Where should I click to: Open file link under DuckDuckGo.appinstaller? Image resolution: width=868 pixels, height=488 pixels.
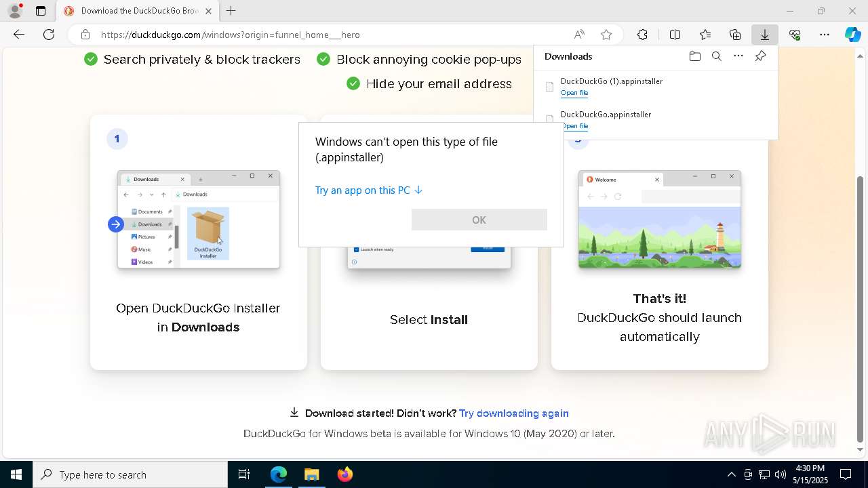click(x=574, y=126)
